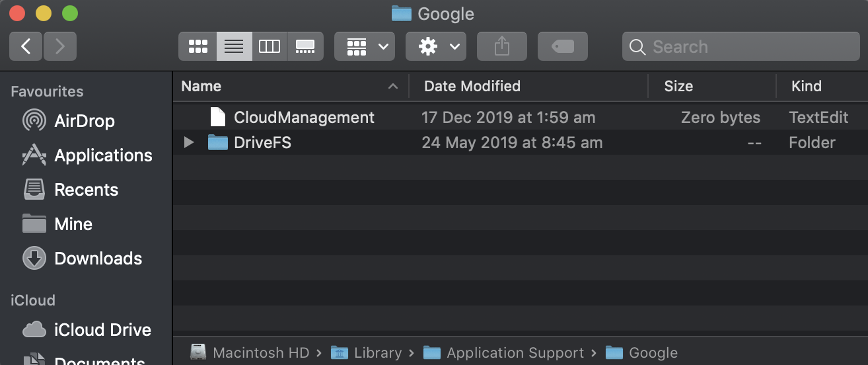Open the group-by arrangement dropdown

[365, 46]
